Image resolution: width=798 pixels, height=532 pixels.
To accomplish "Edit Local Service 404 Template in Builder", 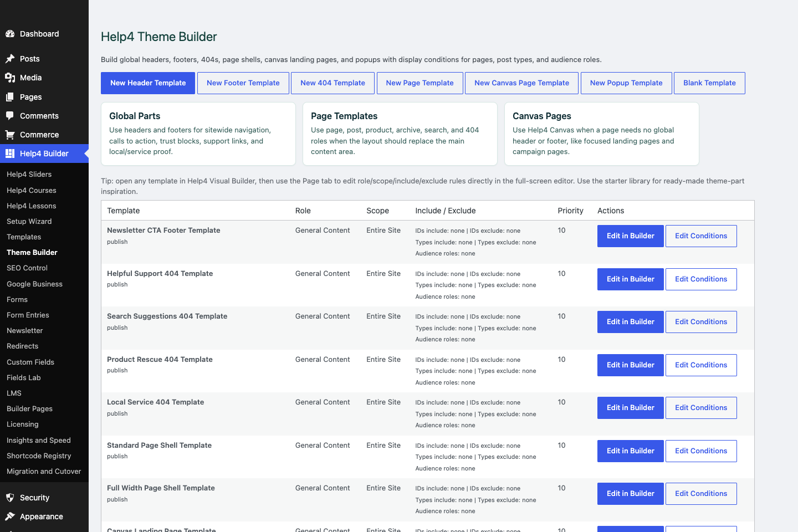I will 631,408.
